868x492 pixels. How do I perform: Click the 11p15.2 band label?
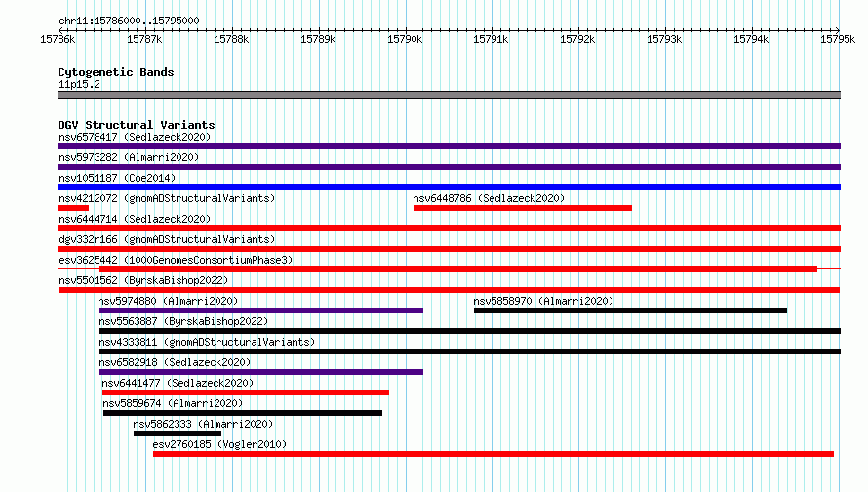[79, 84]
